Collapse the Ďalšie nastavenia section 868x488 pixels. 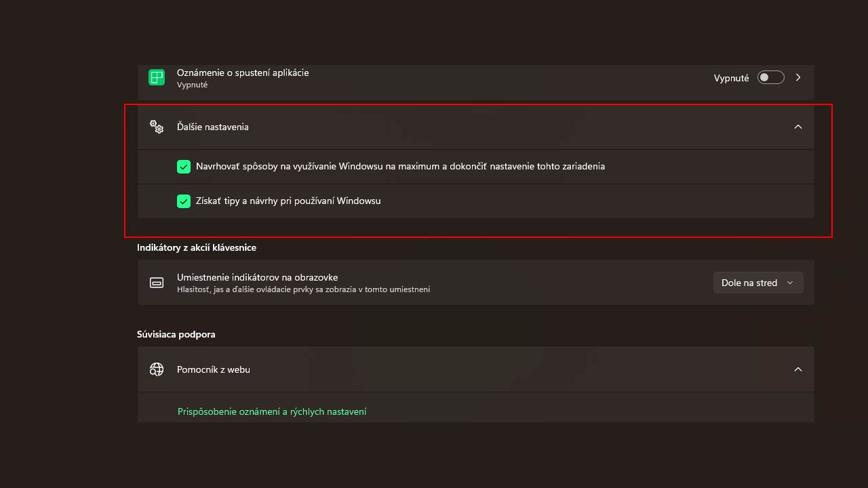click(798, 127)
